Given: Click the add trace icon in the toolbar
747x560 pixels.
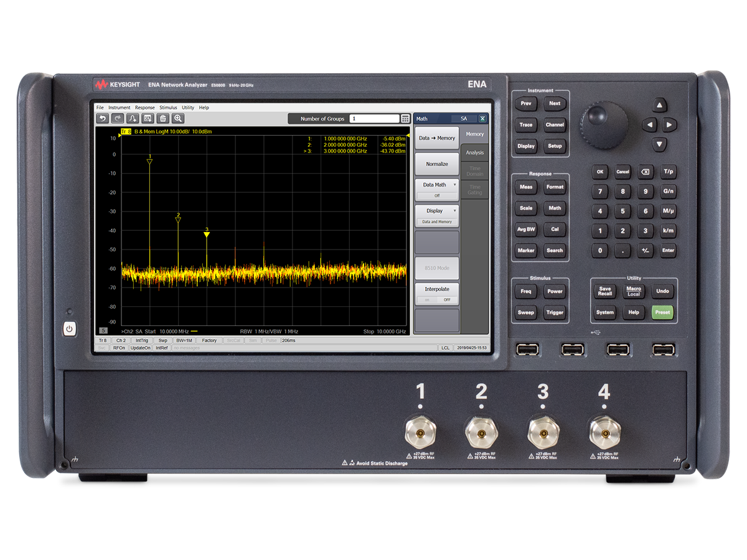Looking at the screenshot, I should tap(133, 118).
